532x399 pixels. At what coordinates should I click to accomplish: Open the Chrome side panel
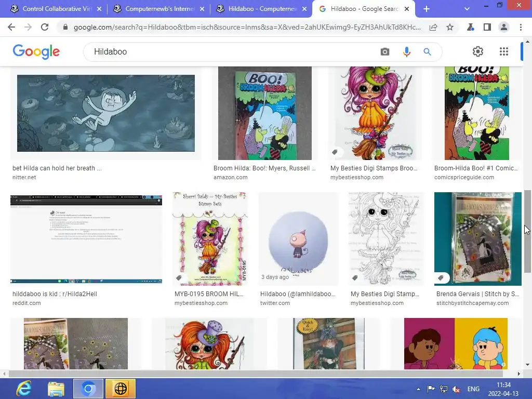click(x=487, y=27)
